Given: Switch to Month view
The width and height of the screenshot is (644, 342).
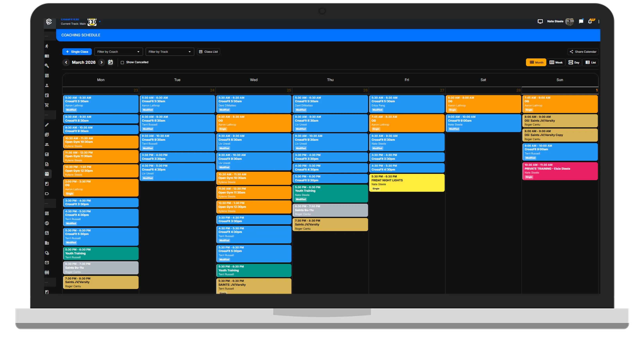Looking at the screenshot, I should 536,63.
